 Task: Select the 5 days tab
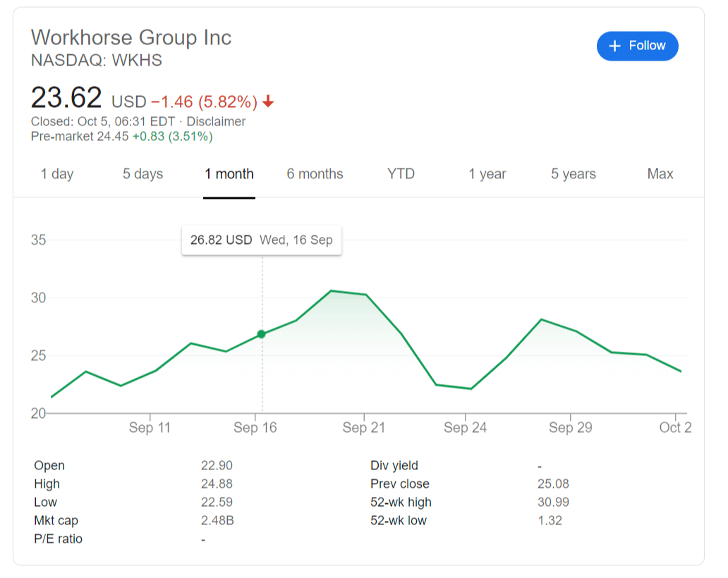(142, 174)
